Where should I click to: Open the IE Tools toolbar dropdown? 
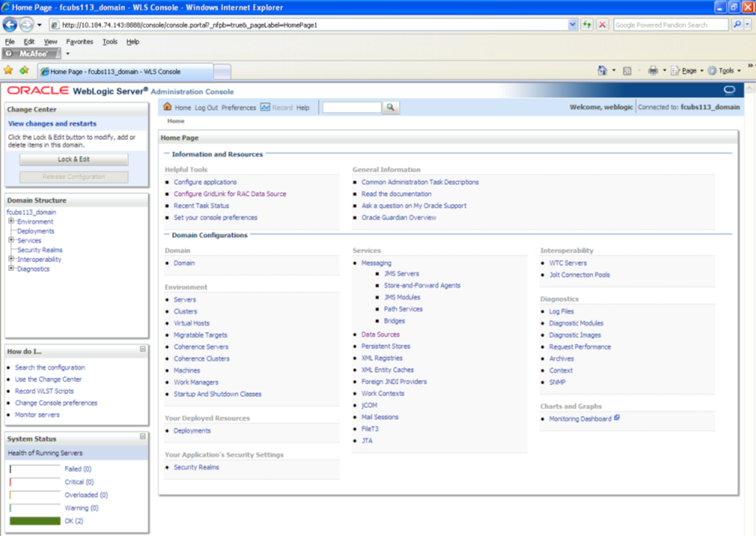[x=724, y=71]
